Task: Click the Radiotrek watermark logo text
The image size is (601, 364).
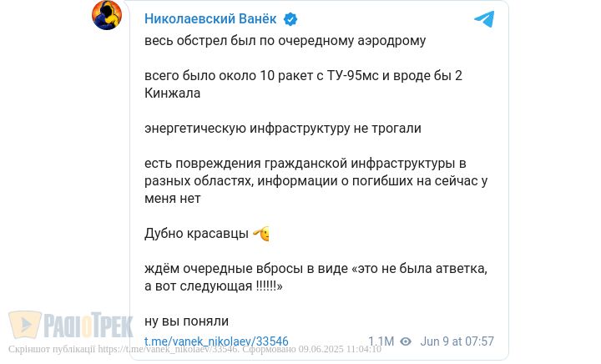Action: pyautogui.click(x=87, y=325)
